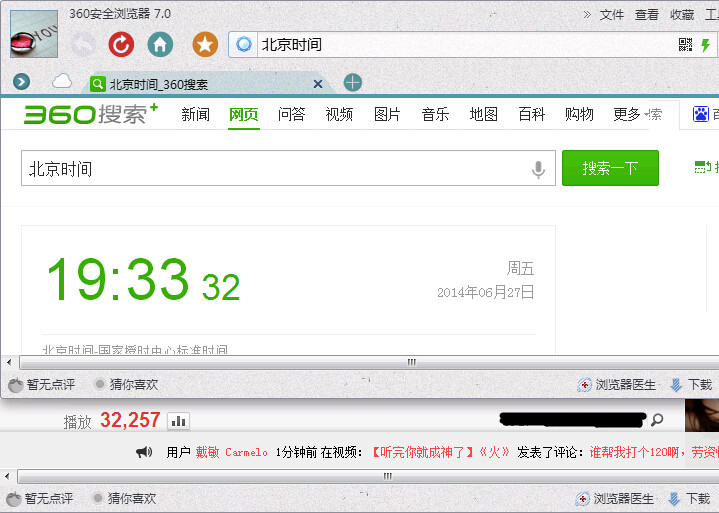This screenshot has width=719, height=513.
Task: Switch to 地图 search category
Action: pos(484,114)
